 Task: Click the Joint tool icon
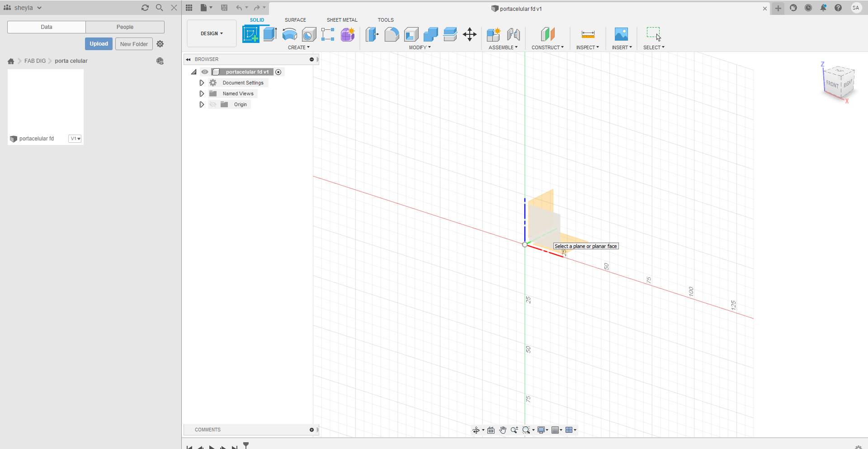pyautogui.click(x=513, y=34)
